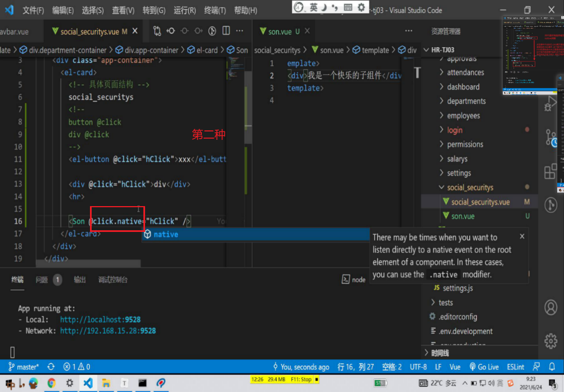Open more actions for left editor group
Image resolution: width=564 pixels, height=392 pixels.
tap(240, 31)
